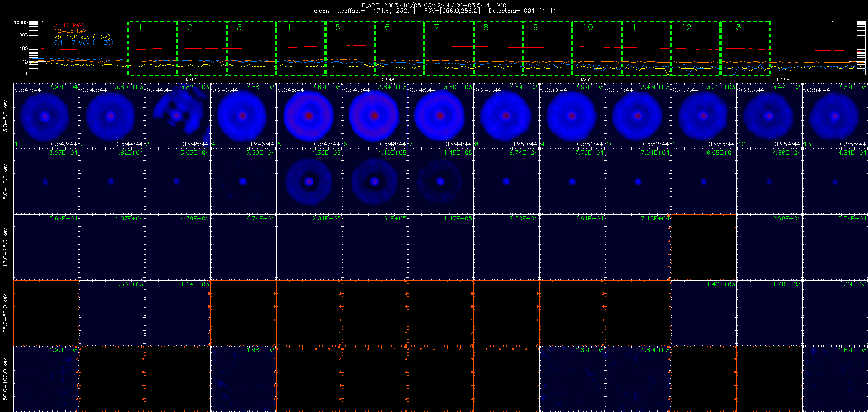Image resolution: width=868 pixels, height=412 pixels.
Task: Open the 12.0-25.0 keV image labeled 3.62E+04
Action: (46, 247)
